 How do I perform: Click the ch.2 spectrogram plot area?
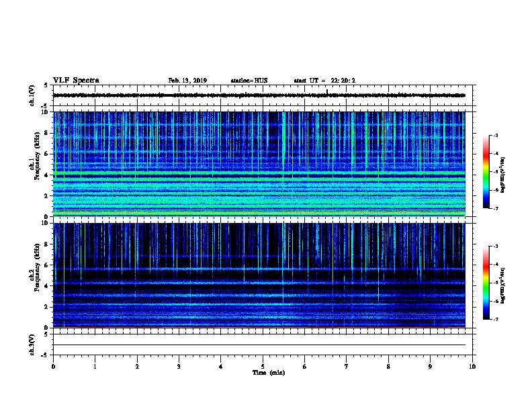point(259,275)
